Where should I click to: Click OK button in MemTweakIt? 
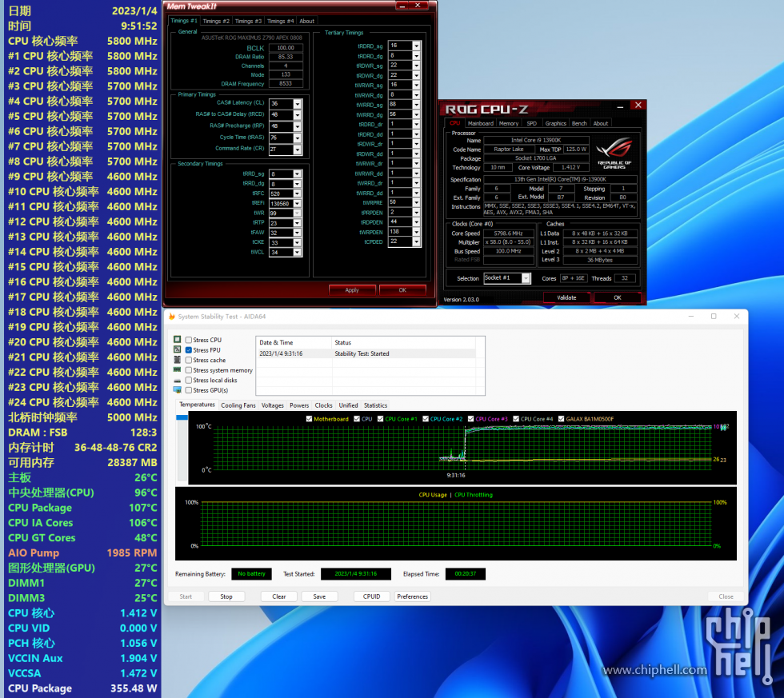[x=402, y=290]
